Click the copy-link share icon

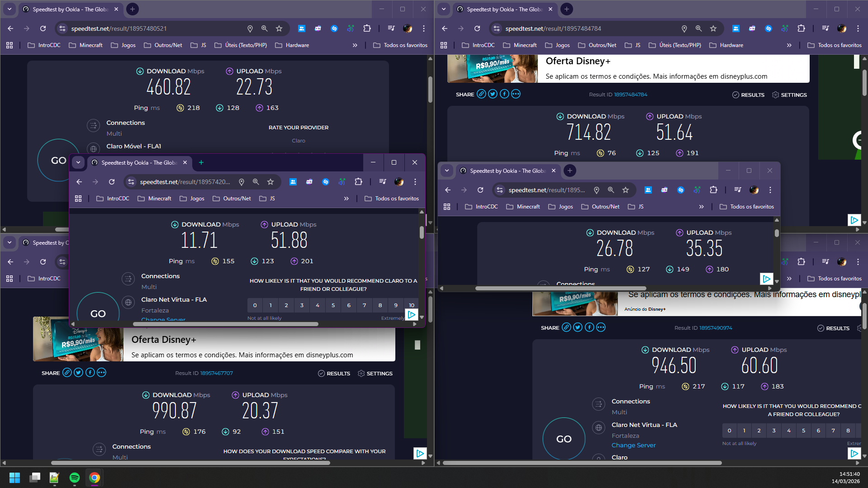pyautogui.click(x=67, y=372)
